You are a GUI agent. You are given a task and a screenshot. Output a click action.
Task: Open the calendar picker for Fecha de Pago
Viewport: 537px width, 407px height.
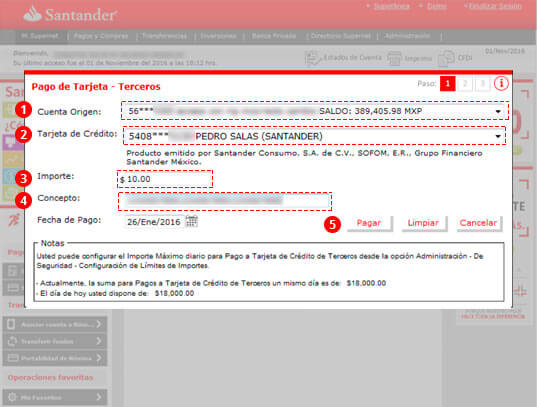(191, 221)
